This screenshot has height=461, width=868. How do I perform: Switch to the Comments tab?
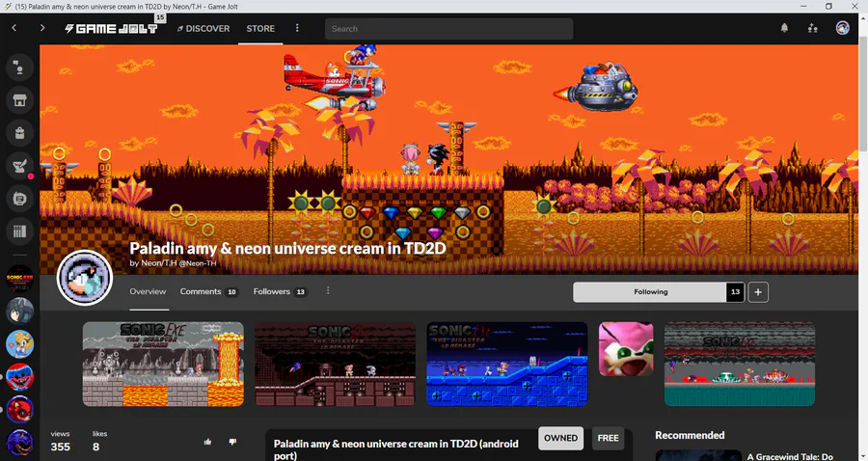coord(208,291)
